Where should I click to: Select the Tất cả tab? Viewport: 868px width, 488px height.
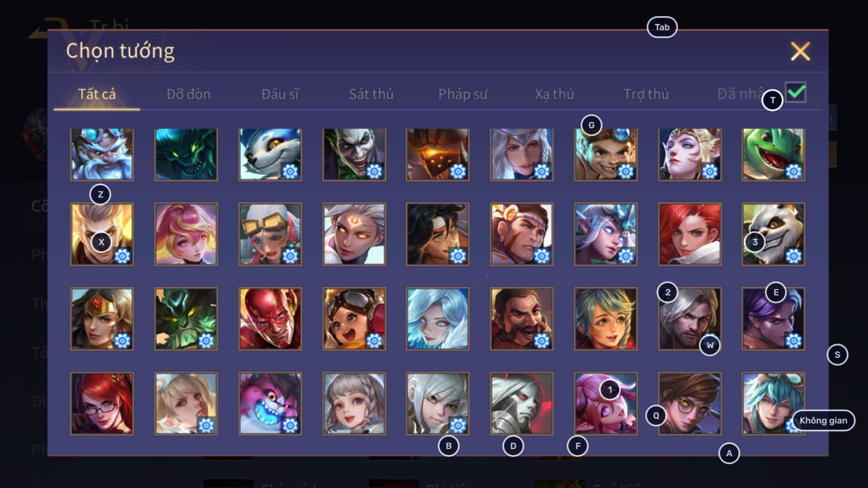coord(97,94)
